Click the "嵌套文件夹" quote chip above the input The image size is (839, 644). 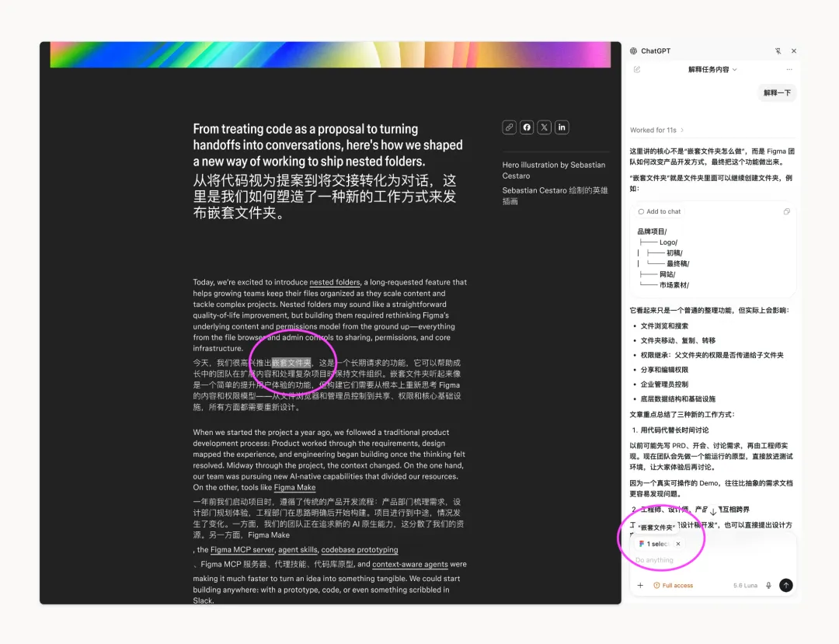click(x=656, y=527)
